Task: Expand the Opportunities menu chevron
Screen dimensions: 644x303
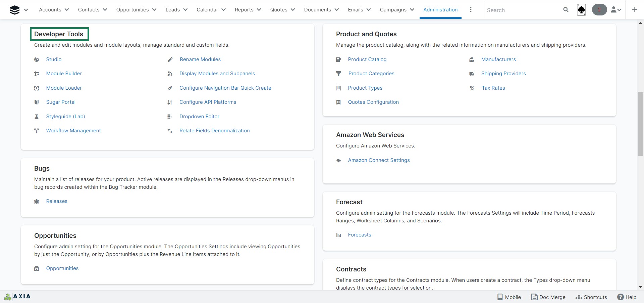Action: tap(154, 10)
